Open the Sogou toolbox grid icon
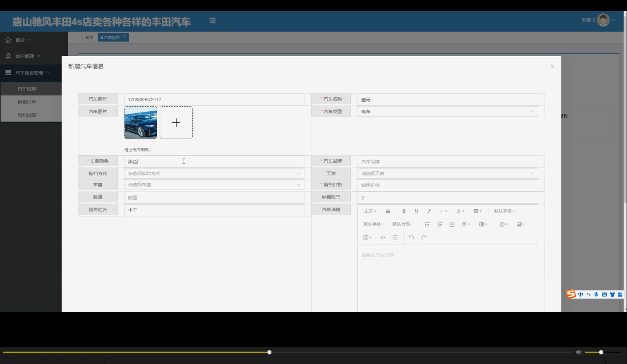The width and height of the screenshot is (627, 364). click(x=620, y=295)
